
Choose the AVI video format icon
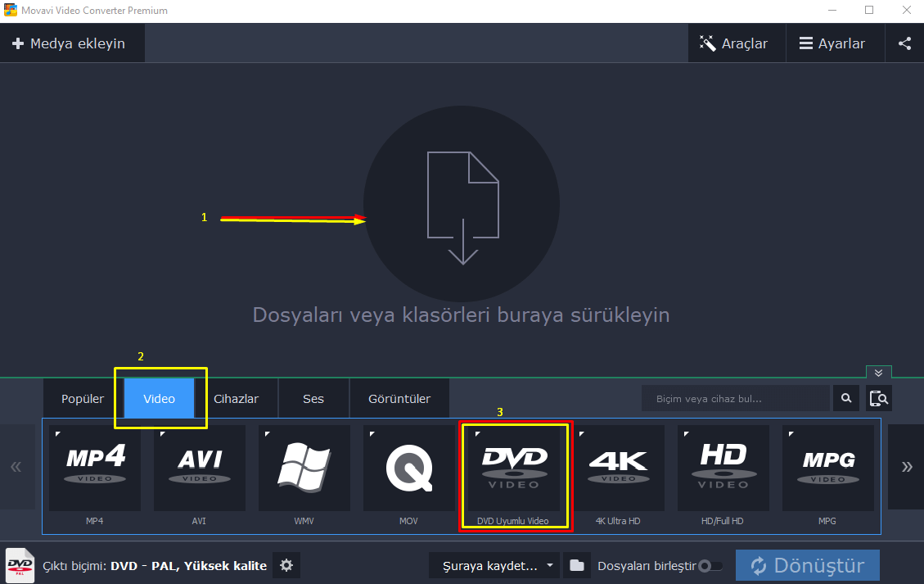coord(200,468)
